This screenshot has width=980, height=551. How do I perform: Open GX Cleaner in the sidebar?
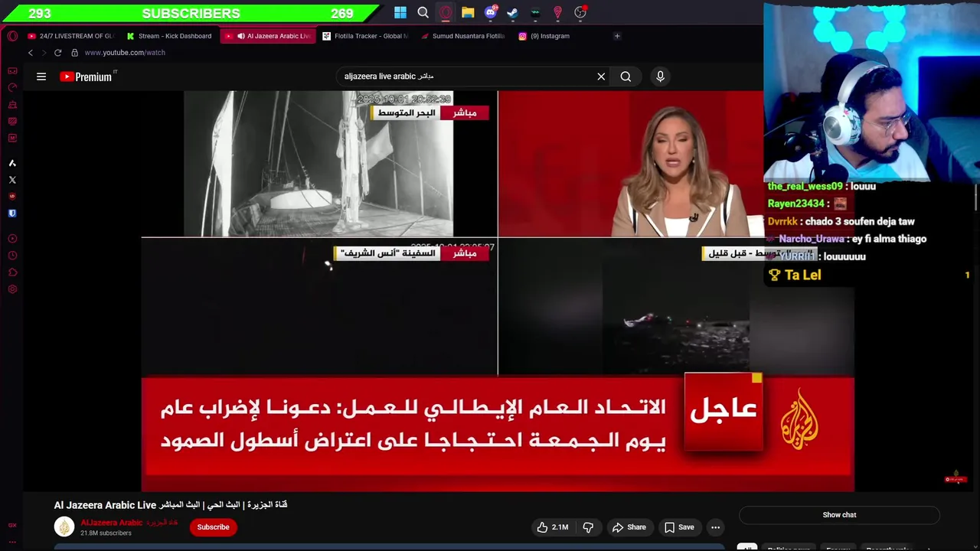pos(12,104)
